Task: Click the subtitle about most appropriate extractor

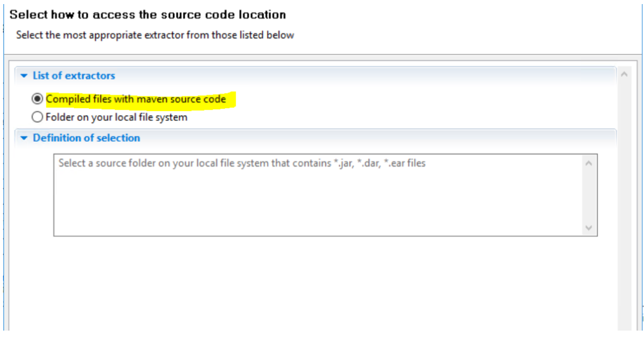Action: [155, 35]
